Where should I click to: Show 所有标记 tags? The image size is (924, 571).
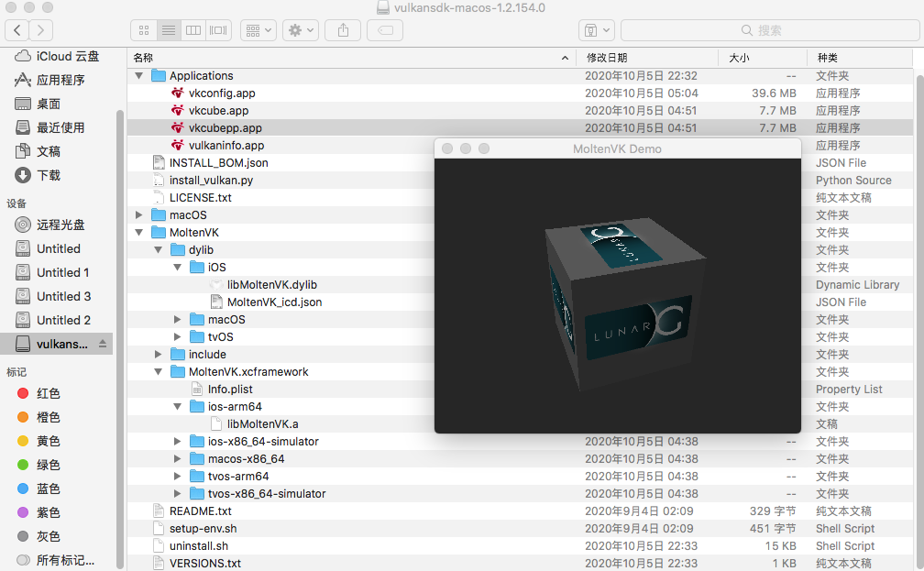pos(55,560)
